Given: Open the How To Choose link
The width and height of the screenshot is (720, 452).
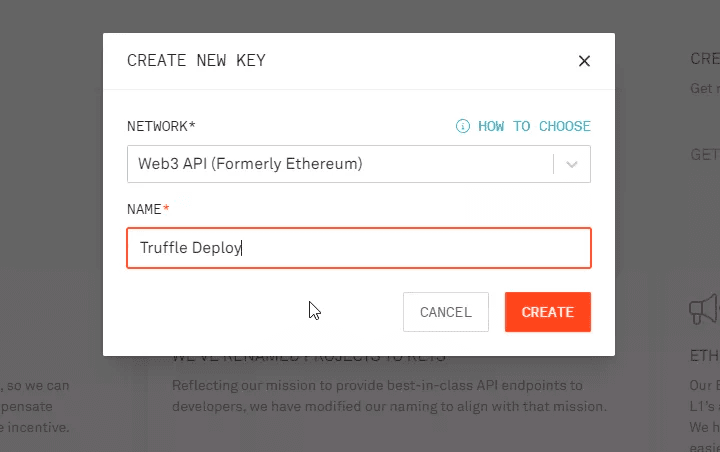Looking at the screenshot, I should pos(534,126).
